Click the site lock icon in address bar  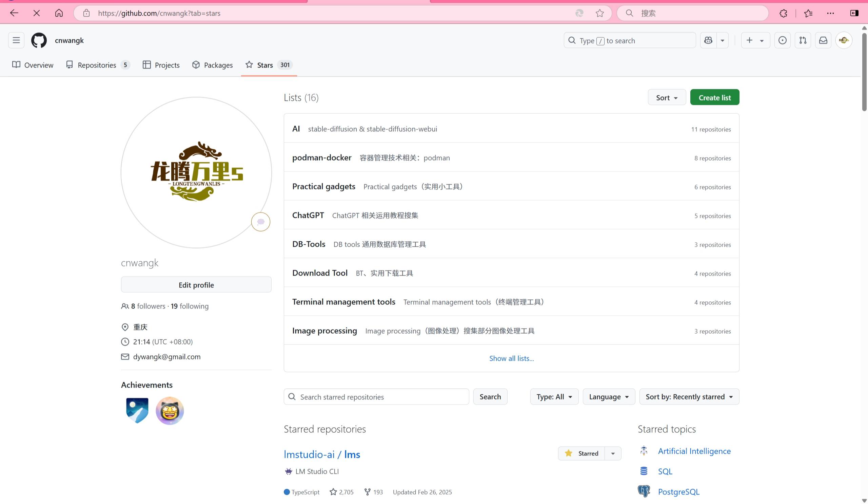tap(86, 13)
